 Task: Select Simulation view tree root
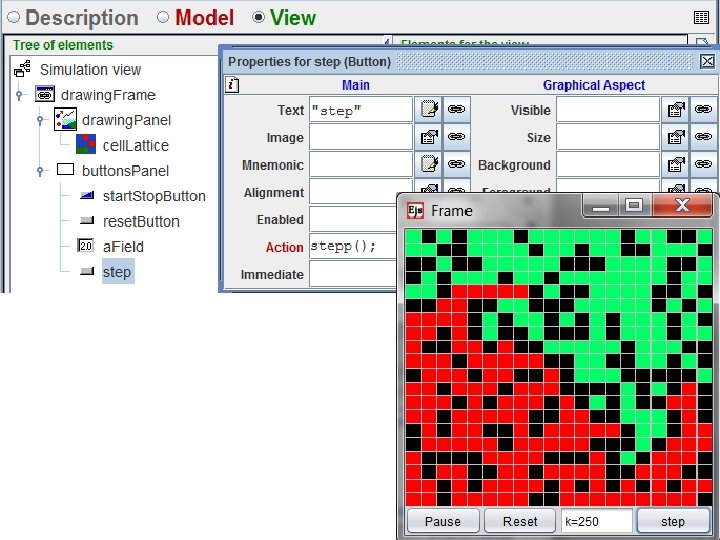[90, 70]
